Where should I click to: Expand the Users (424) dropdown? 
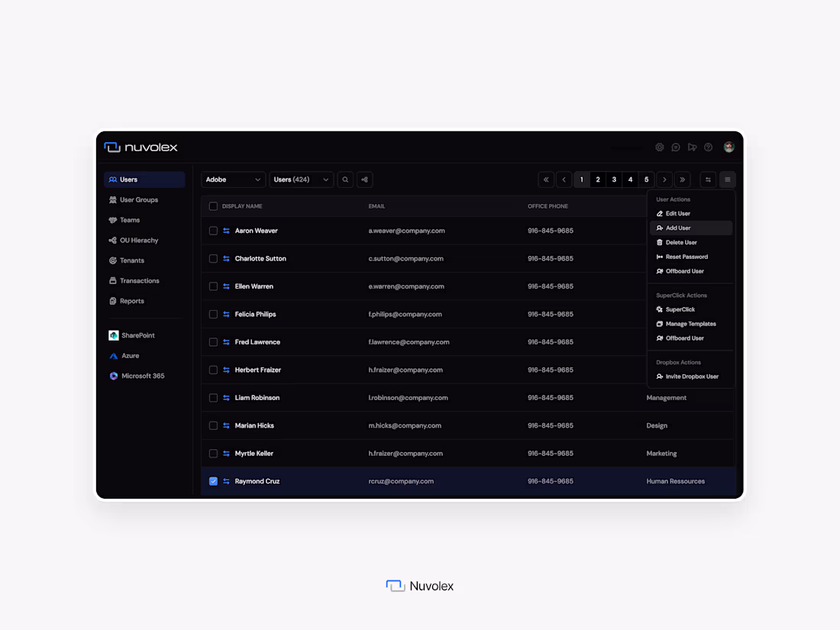(301, 179)
